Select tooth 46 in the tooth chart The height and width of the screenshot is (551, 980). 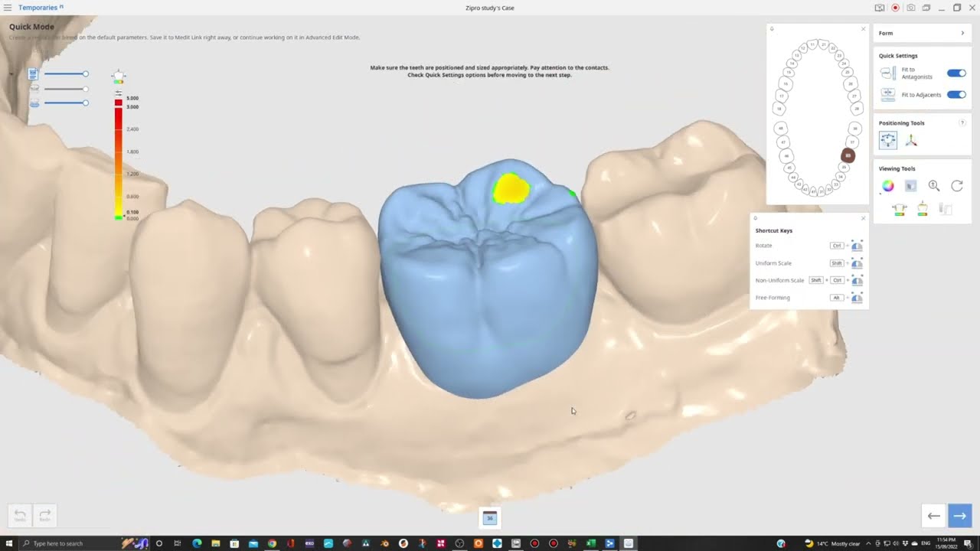click(x=786, y=156)
